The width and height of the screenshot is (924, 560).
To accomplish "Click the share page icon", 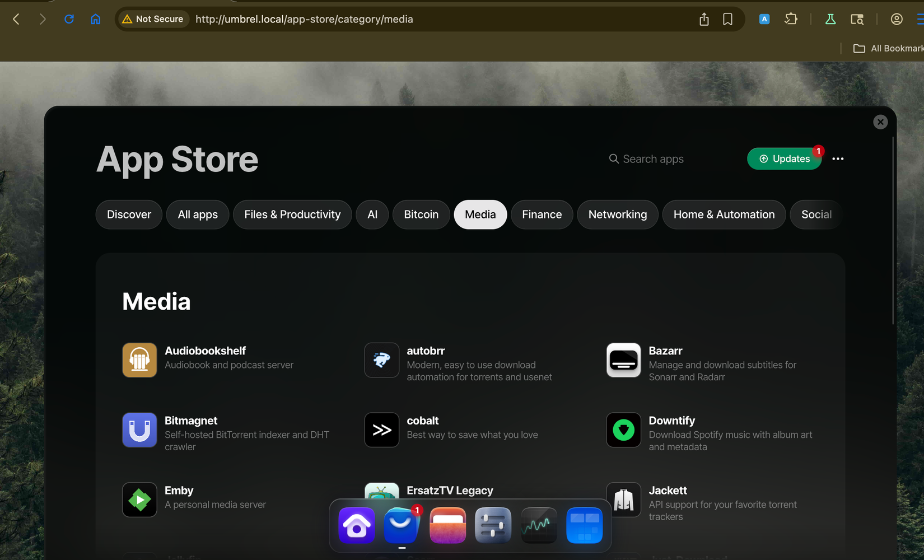I will pos(704,20).
